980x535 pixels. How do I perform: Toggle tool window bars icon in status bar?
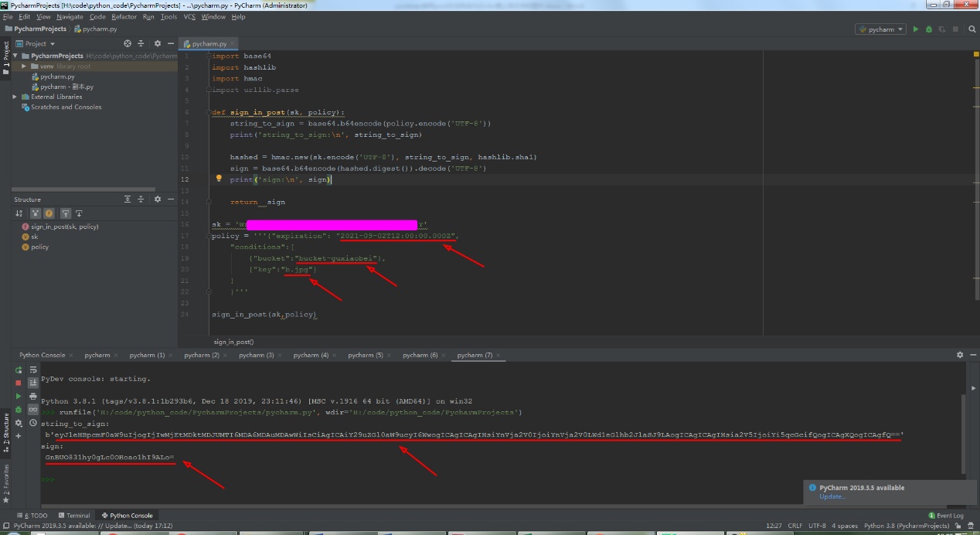coord(6,526)
